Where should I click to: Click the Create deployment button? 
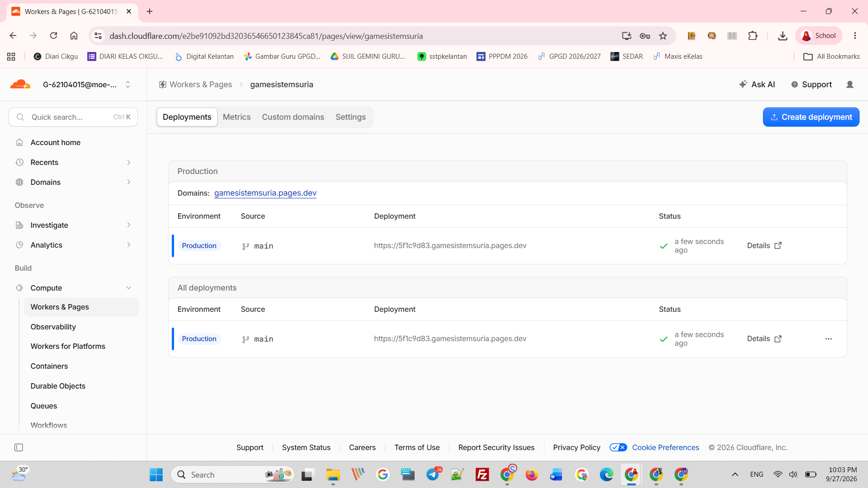[811, 117]
